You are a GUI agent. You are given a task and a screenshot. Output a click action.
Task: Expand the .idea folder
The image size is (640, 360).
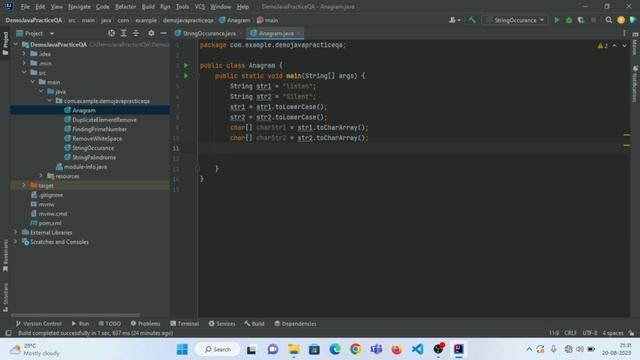point(24,53)
